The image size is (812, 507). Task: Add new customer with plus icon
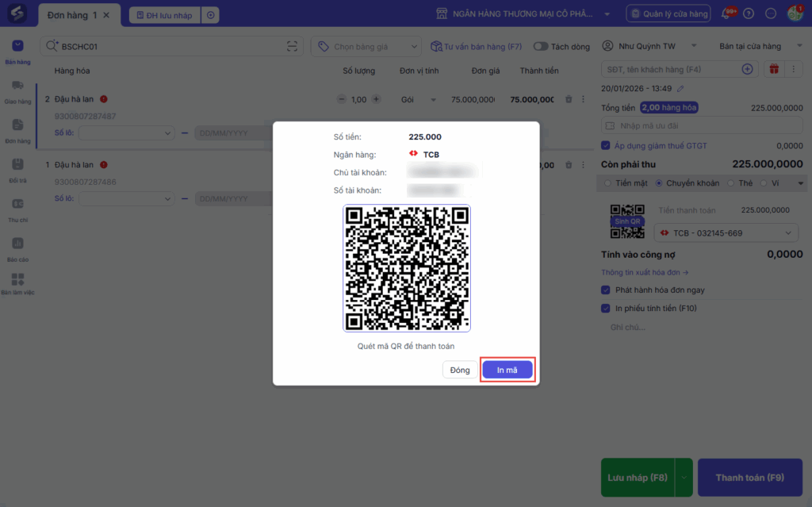[x=747, y=69]
